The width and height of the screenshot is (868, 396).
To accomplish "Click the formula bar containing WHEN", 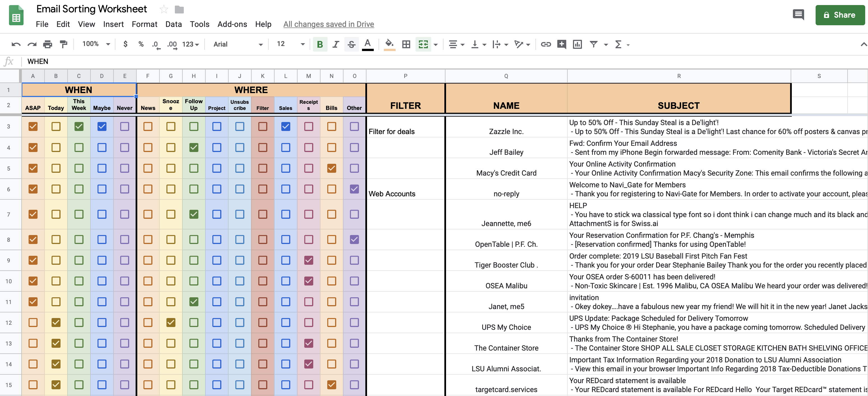I will [445, 61].
